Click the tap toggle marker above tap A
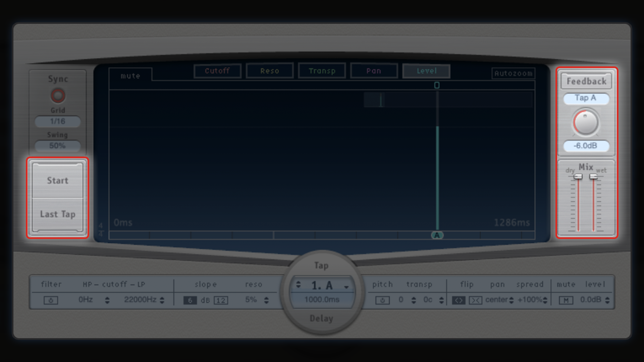 click(x=437, y=85)
